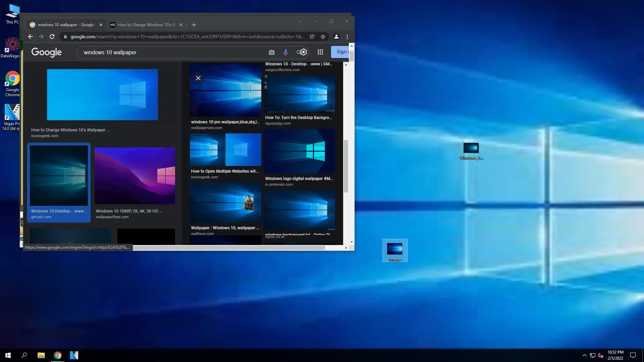The image size is (644, 362).
Task: Close the image preview panel
Action: click(x=198, y=78)
